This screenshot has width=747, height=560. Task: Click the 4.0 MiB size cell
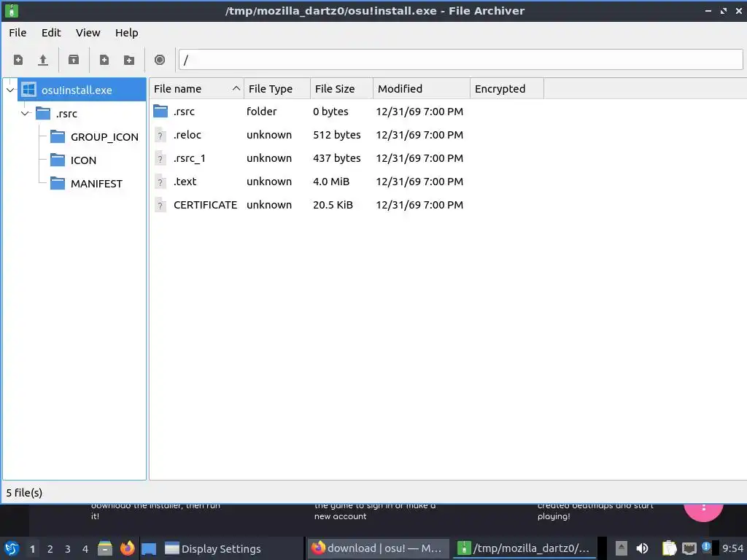pos(331,182)
